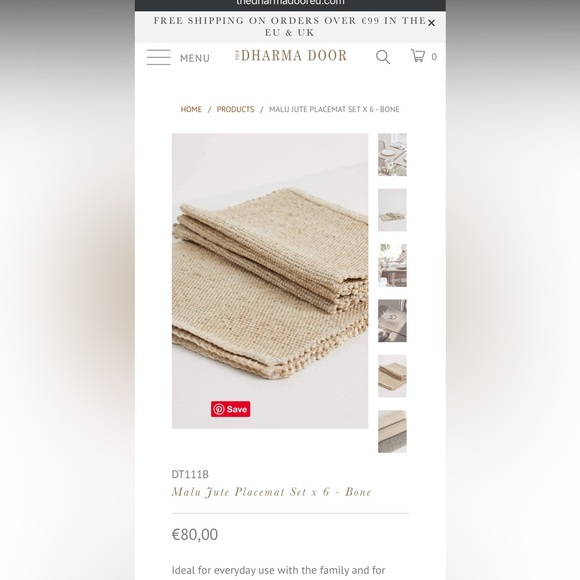Click the HOME breadcrumb link
Screen dimensions: 580x580
(191, 109)
